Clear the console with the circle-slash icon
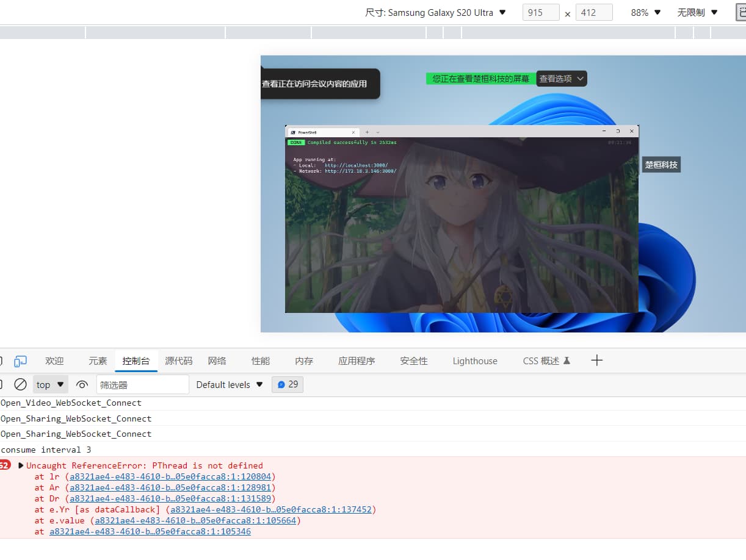Viewport: 746px width, 560px height. click(x=20, y=385)
